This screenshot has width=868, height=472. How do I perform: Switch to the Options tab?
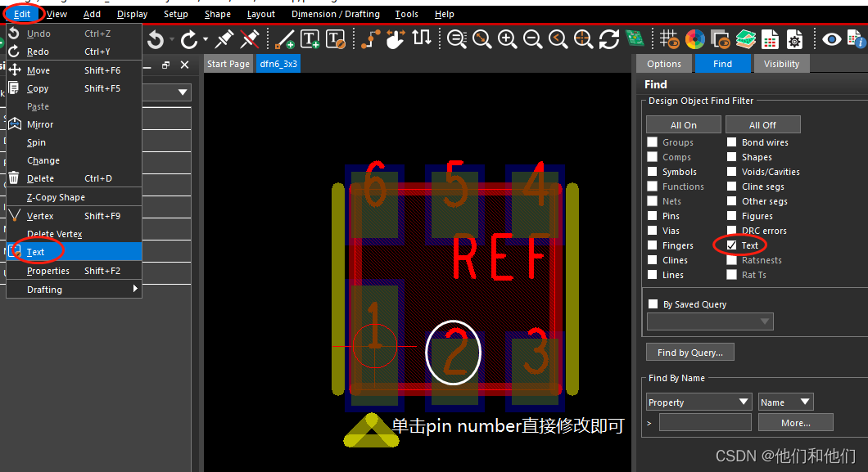664,64
